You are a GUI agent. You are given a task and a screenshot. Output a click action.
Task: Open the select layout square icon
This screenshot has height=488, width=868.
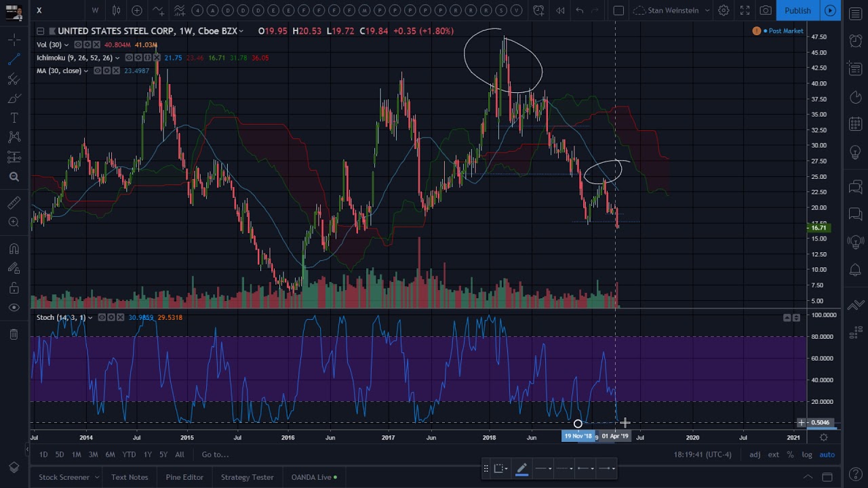pos(618,10)
